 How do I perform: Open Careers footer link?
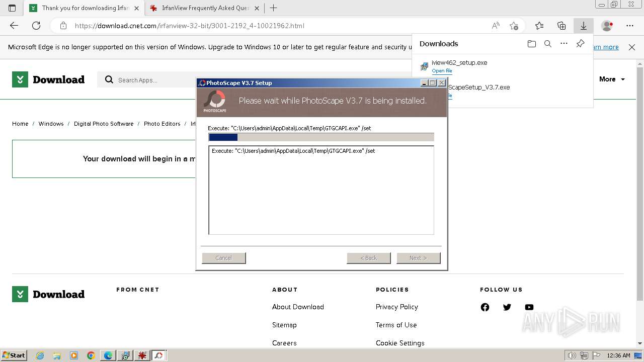284,343
